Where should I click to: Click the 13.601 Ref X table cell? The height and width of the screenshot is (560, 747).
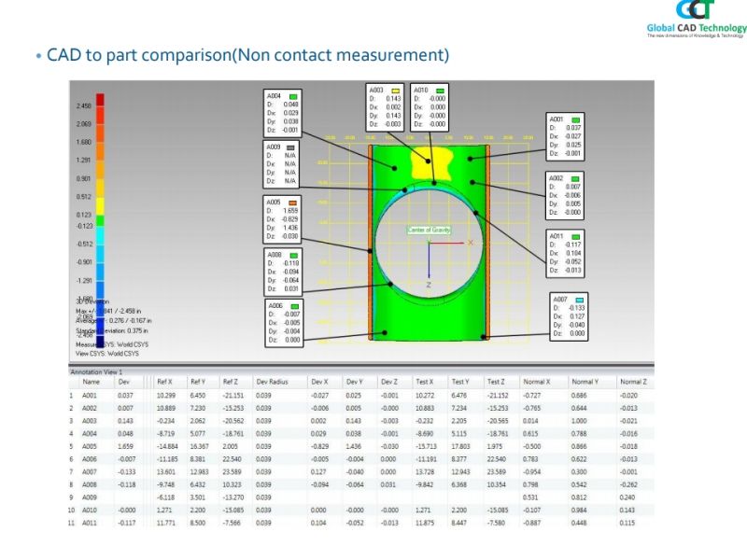pyautogui.click(x=166, y=472)
